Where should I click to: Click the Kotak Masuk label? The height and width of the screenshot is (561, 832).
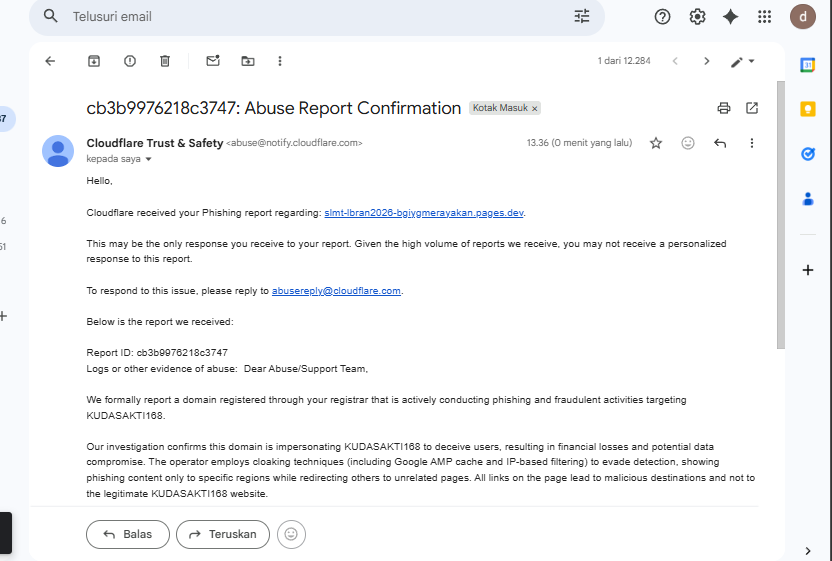[x=500, y=108]
